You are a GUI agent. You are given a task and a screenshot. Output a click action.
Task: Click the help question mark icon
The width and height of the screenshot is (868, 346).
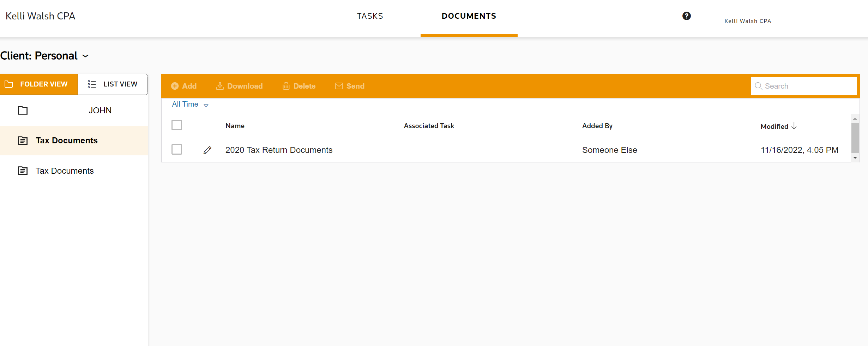coord(686,16)
